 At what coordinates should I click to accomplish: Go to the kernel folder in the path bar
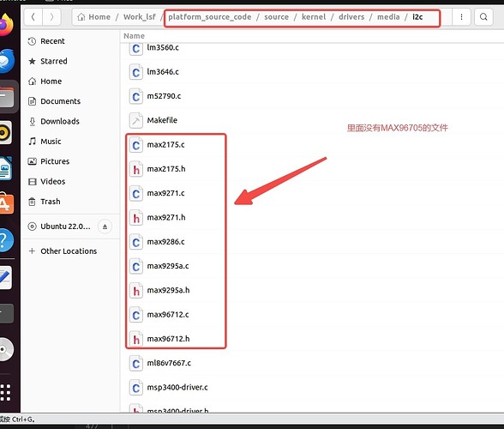click(314, 17)
